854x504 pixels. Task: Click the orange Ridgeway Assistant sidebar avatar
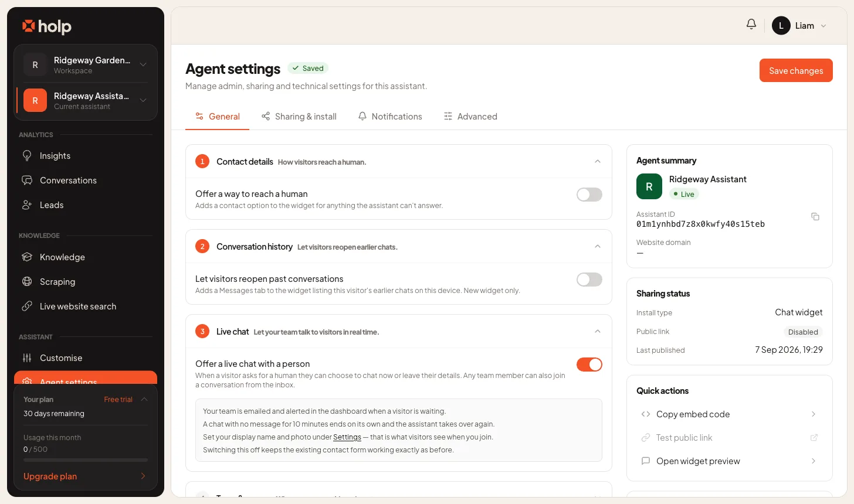(x=35, y=101)
